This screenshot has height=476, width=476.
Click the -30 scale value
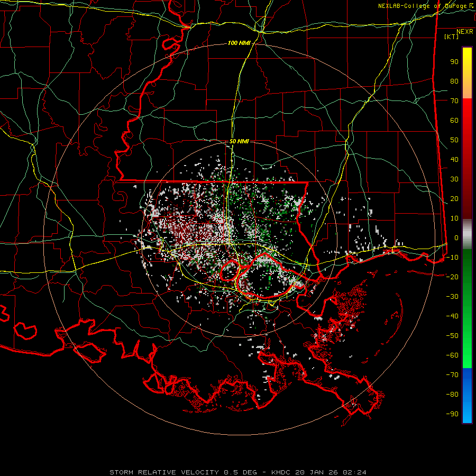coord(452,297)
